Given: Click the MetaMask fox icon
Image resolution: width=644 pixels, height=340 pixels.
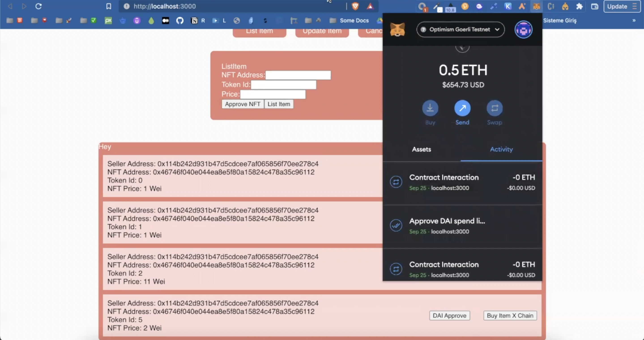Looking at the screenshot, I should [397, 29].
